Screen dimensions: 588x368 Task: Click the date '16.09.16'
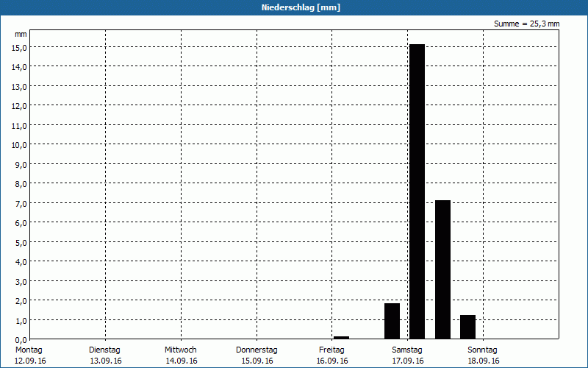pyautogui.click(x=332, y=361)
